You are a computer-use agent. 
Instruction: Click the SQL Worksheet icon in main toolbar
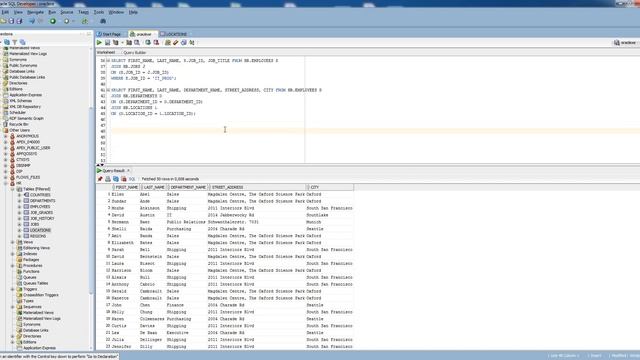85,21
